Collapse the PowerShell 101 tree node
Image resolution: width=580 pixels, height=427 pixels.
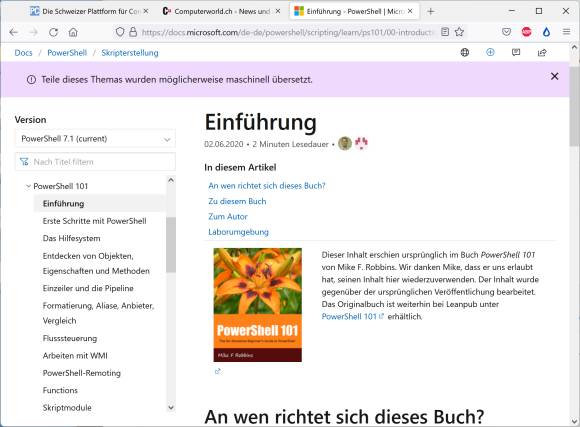[28, 186]
